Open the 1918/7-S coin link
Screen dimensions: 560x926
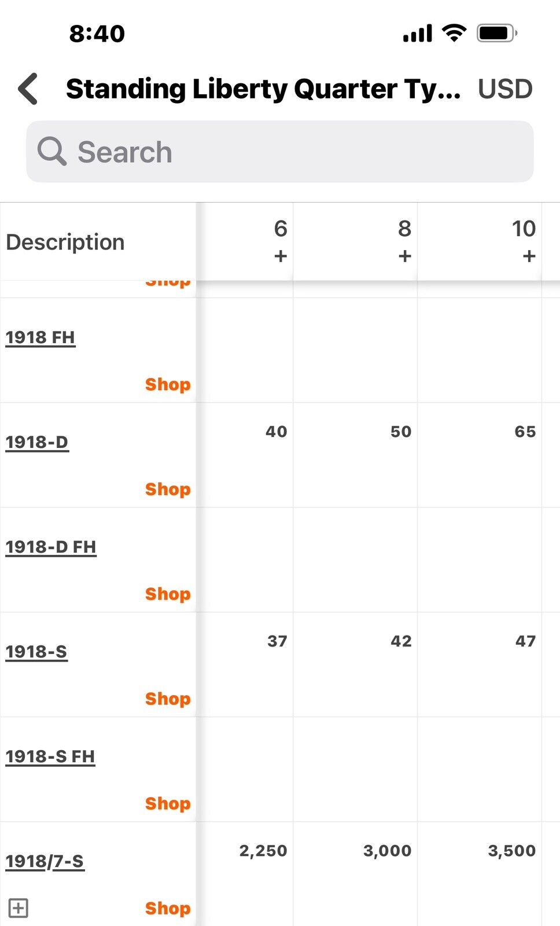click(x=45, y=861)
